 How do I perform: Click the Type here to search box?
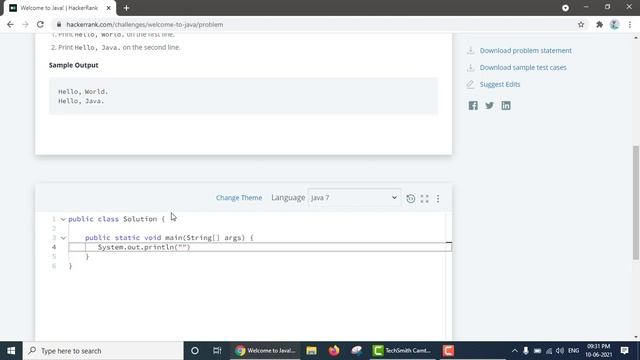[x=103, y=351]
